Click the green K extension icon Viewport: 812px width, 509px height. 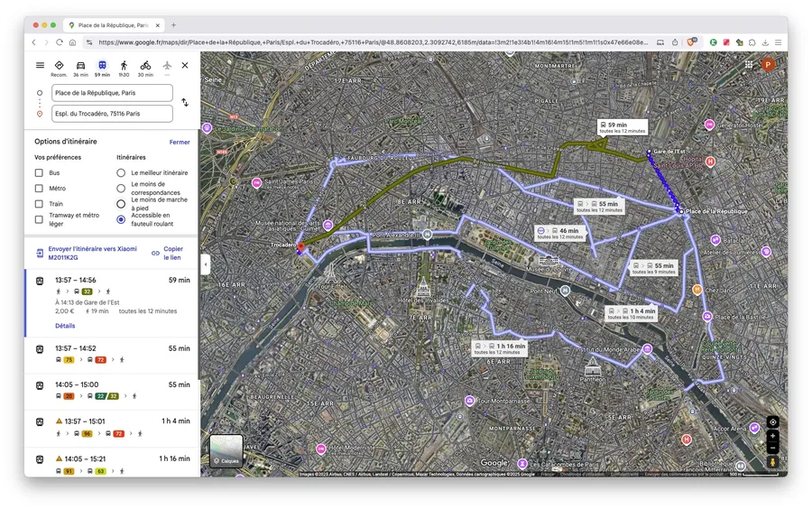[x=713, y=42]
